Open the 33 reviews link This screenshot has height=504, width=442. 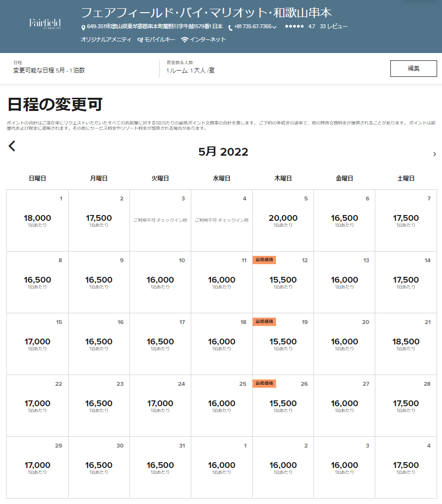(333, 27)
